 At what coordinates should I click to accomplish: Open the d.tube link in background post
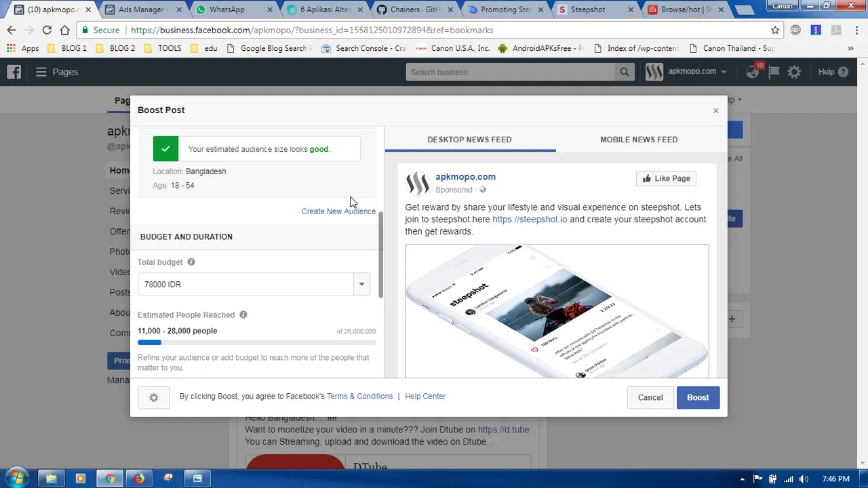pyautogui.click(x=503, y=430)
